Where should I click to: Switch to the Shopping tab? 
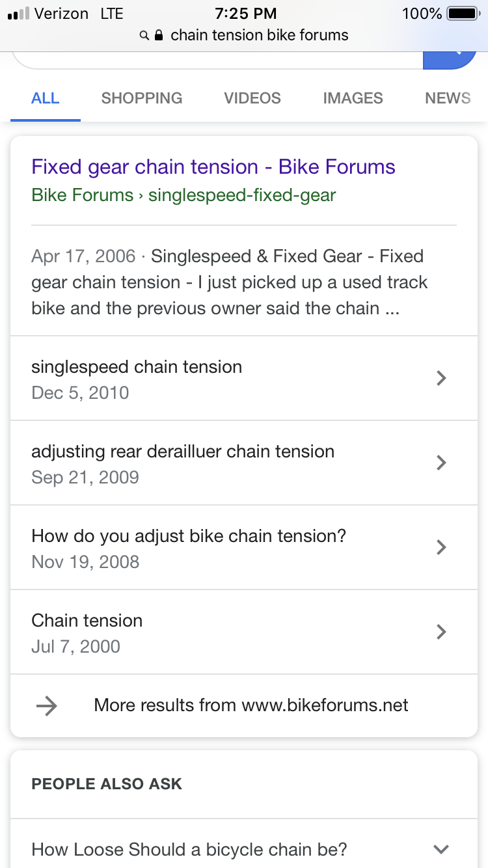pyautogui.click(x=142, y=98)
